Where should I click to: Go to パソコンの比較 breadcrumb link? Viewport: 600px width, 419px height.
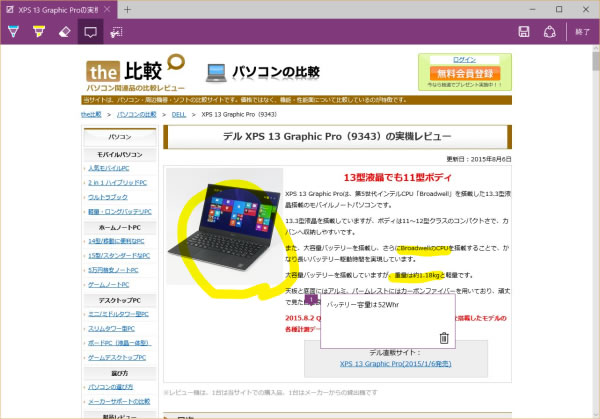[137, 114]
